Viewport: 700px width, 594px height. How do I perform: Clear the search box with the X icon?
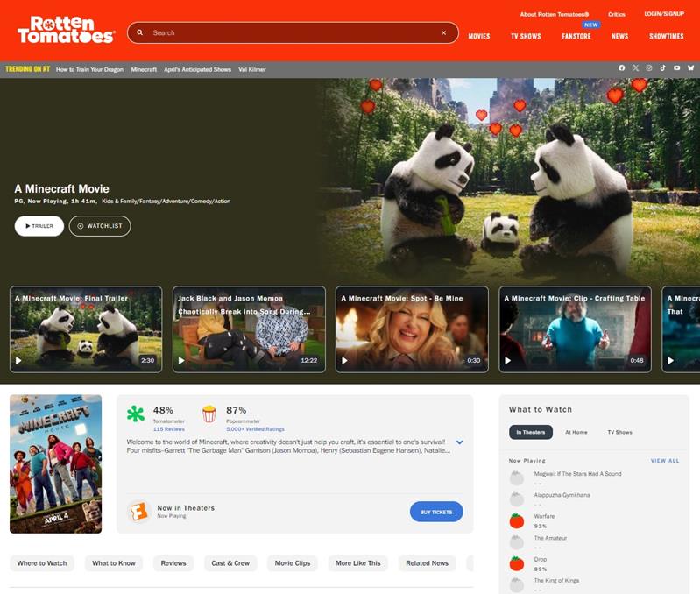[443, 33]
